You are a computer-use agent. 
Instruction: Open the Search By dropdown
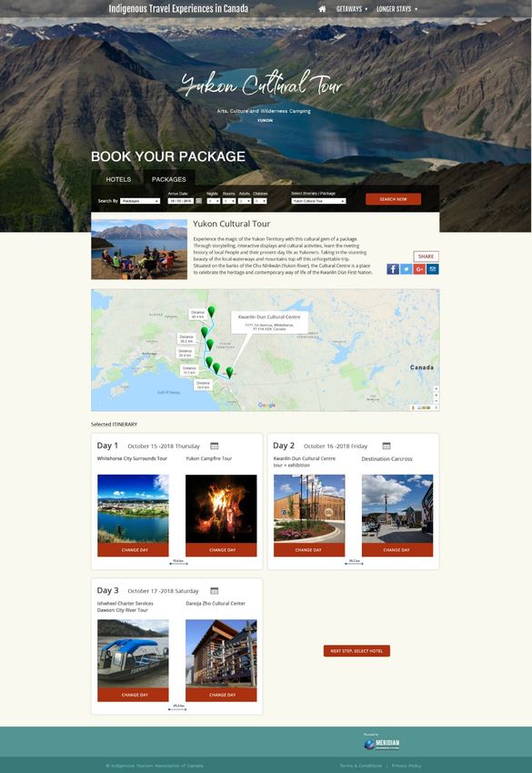click(140, 201)
